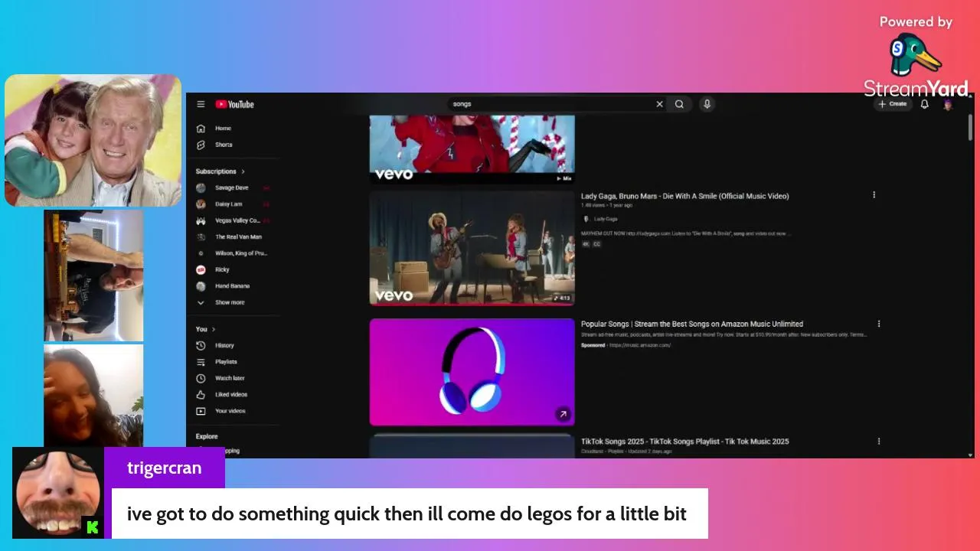Open the Savage Dave subscription channel
Viewport: 980px width, 551px height.
pyautogui.click(x=231, y=187)
